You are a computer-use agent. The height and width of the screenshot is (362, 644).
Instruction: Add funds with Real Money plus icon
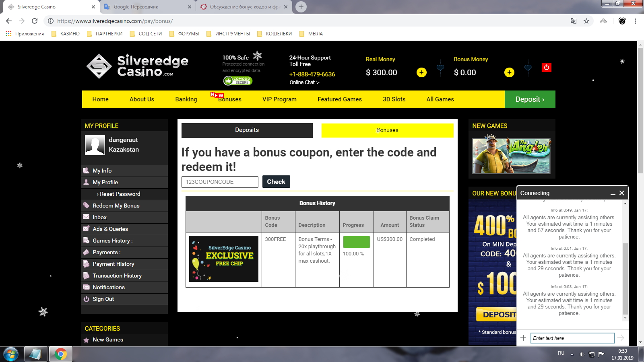[421, 72]
